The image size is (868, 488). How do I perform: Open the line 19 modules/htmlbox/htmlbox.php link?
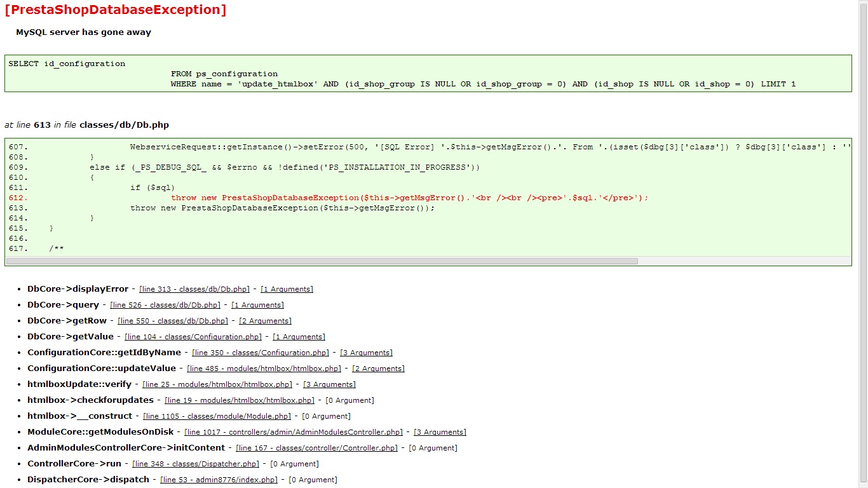(240, 400)
